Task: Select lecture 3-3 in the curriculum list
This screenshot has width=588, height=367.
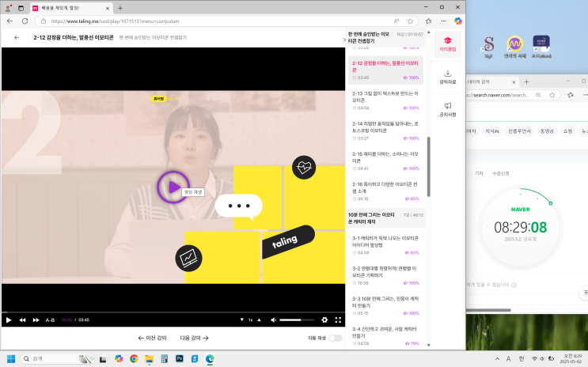Action: [x=385, y=305]
